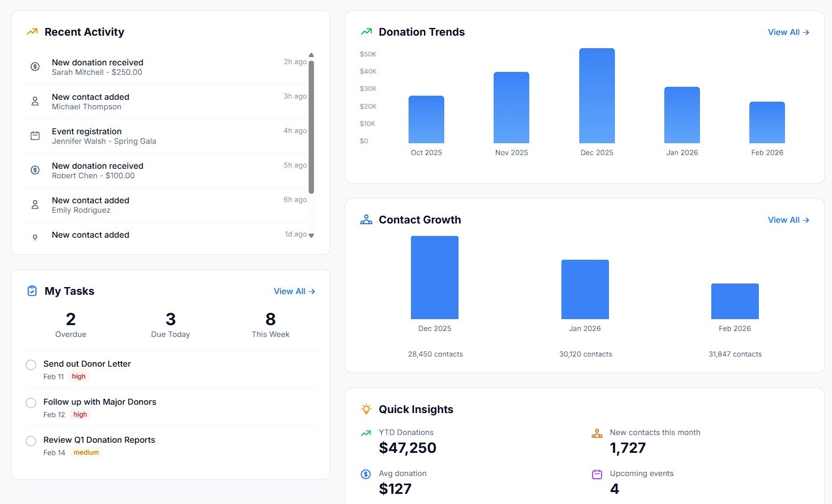This screenshot has height=504, width=832.
Task: Open View All for Donation Trends
Action: pos(789,32)
